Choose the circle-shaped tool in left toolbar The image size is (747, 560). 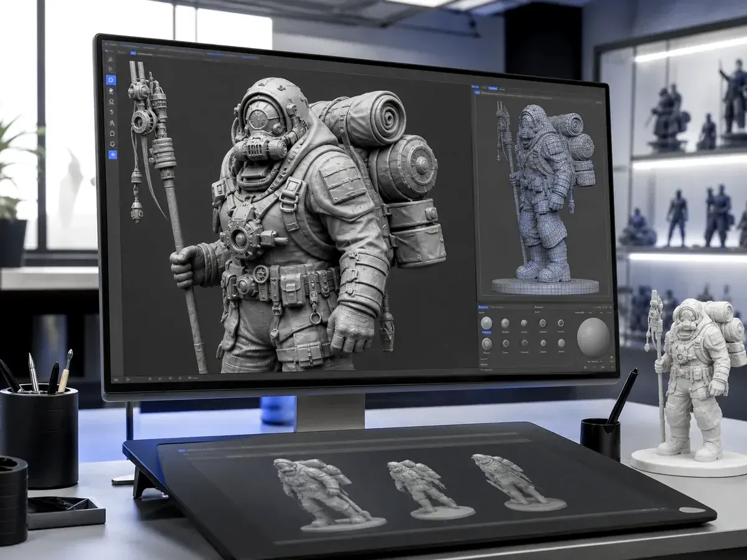(x=112, y=144)
